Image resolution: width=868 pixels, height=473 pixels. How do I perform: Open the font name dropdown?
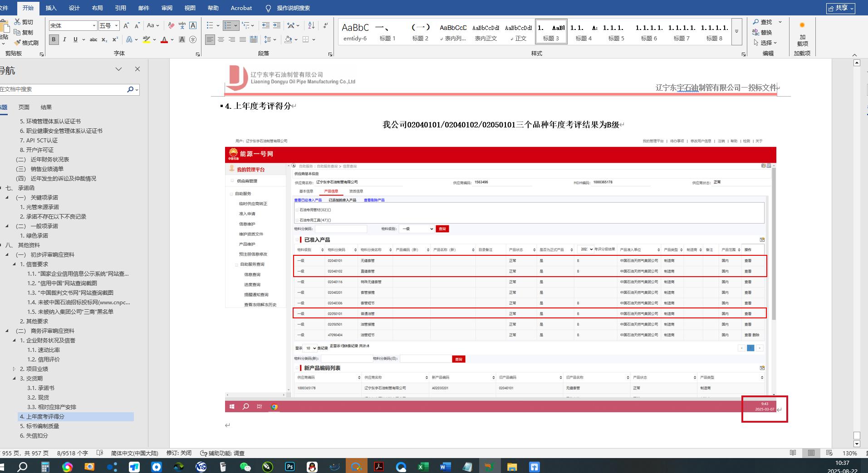point(94,25)
